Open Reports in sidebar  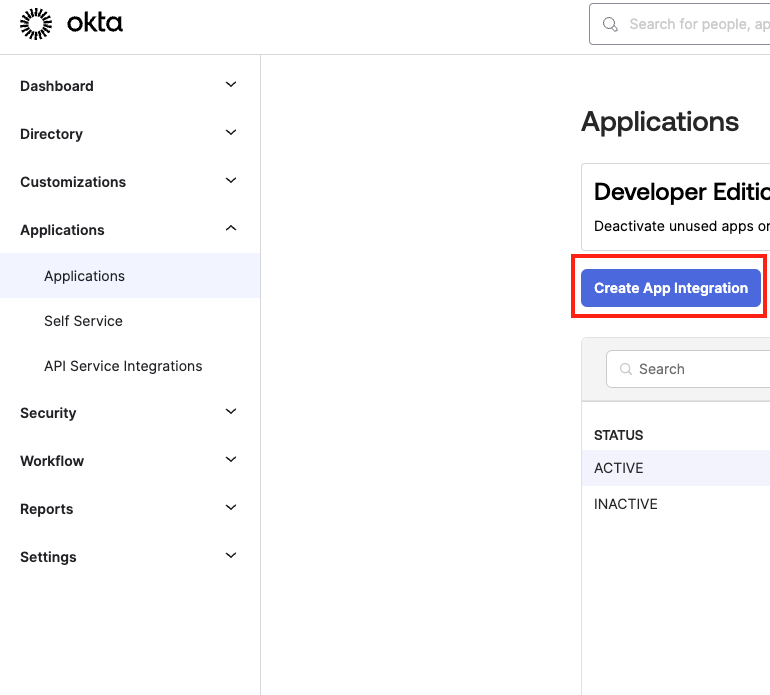click(x=47, y=509)
